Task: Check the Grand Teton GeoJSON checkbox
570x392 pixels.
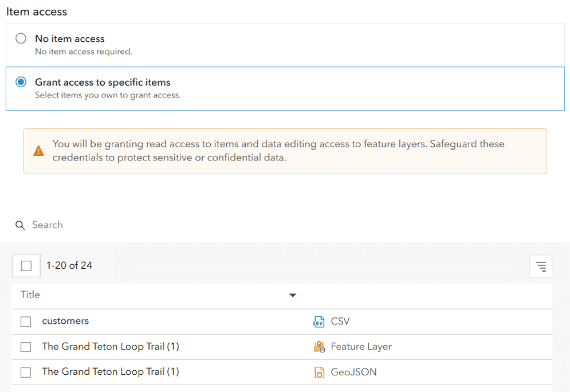Action: click(26, 373)
